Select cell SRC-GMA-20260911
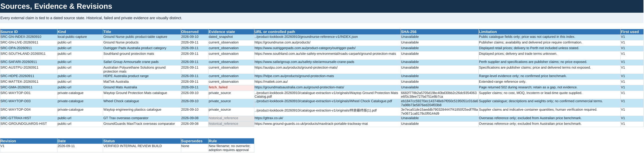 (x=28, y=88)
